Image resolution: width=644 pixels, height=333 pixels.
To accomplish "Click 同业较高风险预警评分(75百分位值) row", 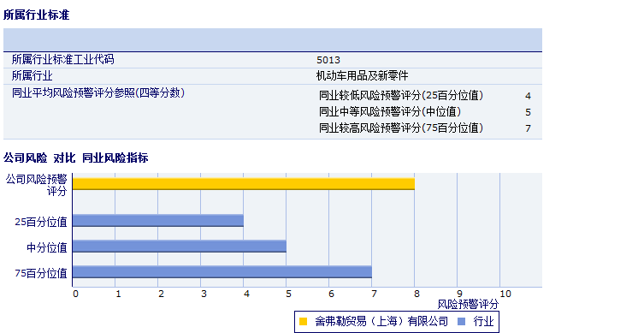I will 425,128.
